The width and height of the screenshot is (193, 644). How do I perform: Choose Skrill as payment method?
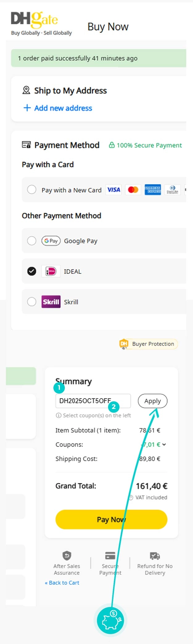tap(32, 302)
